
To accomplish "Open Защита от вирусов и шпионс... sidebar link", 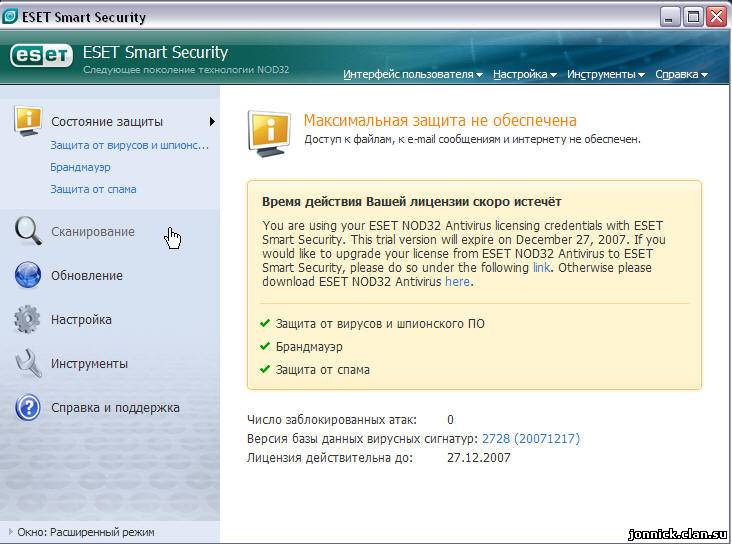I will (x=129, y=145).
